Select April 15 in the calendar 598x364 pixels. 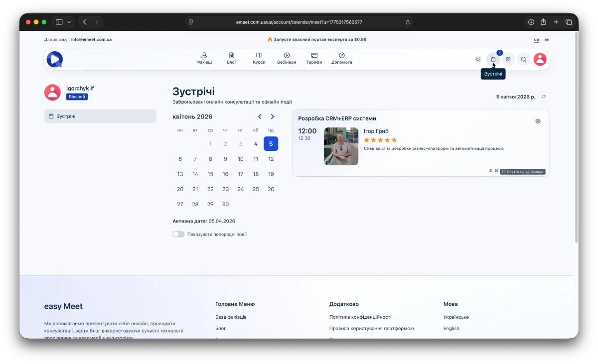click(210, 174)
